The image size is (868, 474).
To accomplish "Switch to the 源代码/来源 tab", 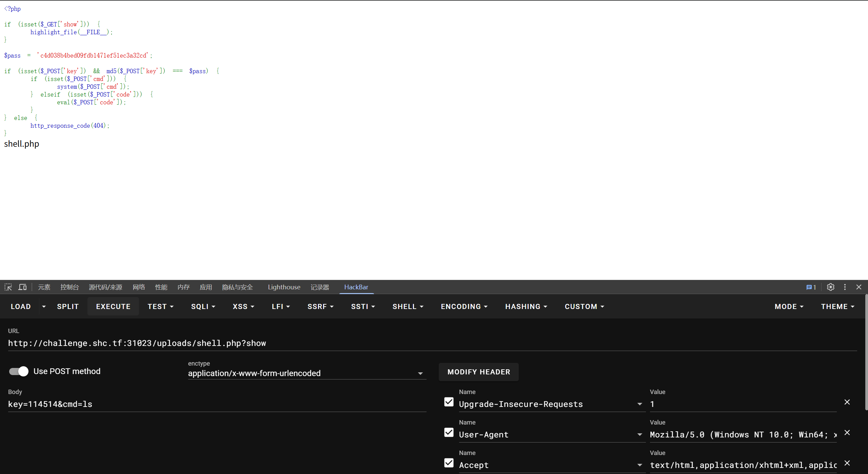I will click(x=105, y=287).
